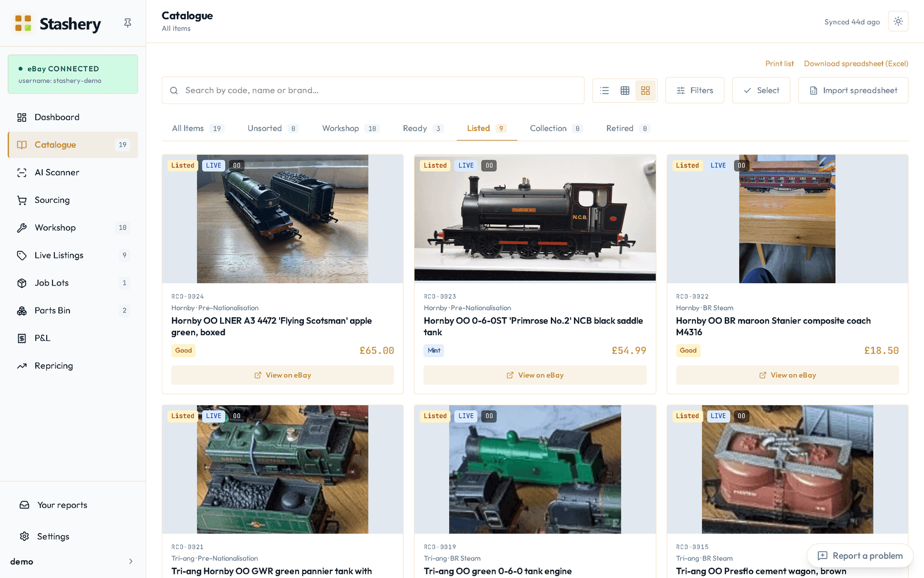Image resolution: width=924 pixels, height=578 pixels.
Task: Click the item code RCD-0023
Action: tap(440, 297)
